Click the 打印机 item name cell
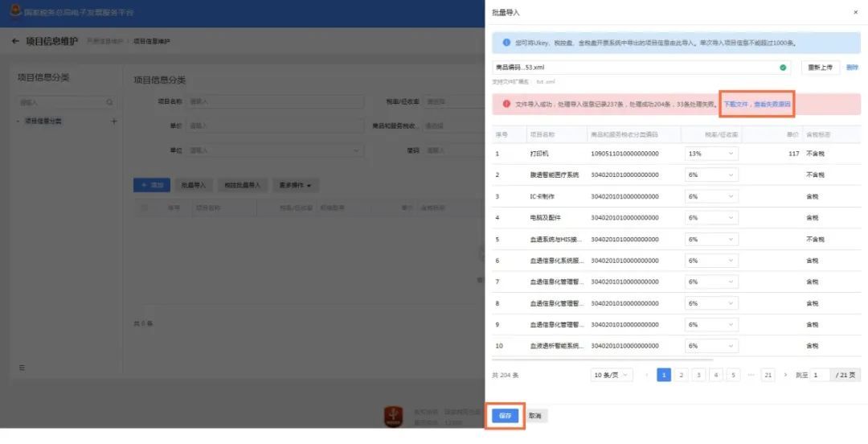This screenshot has height=444, width=868. 539,154
